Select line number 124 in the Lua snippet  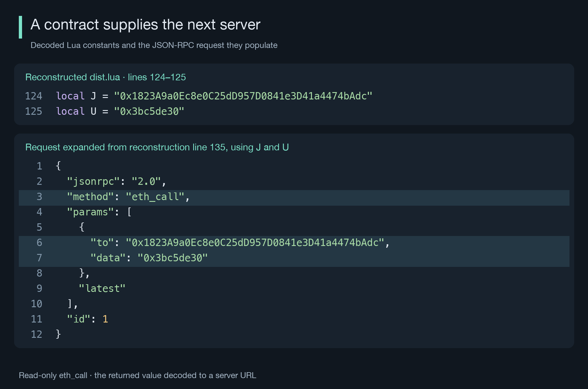[x=34, y=96]
